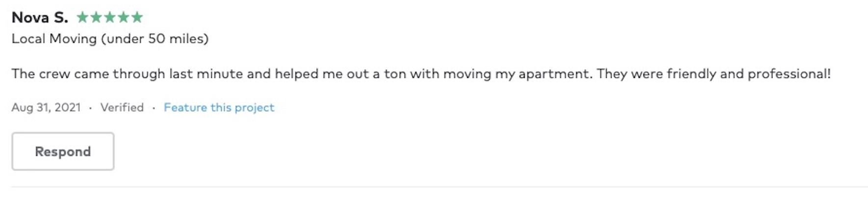Click the word "apartment" in the review
Screen dimensions: 868x198
[x=555, y=74]
